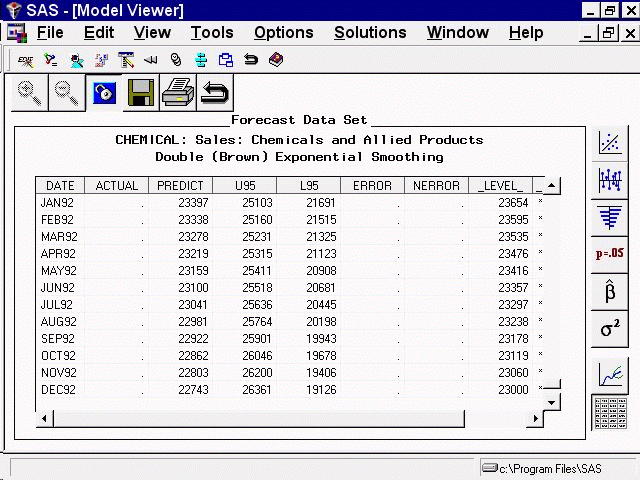The width and height of the screenshot is (640, 480).
Task: Click the large return arrow button
Action: point(213,93)
